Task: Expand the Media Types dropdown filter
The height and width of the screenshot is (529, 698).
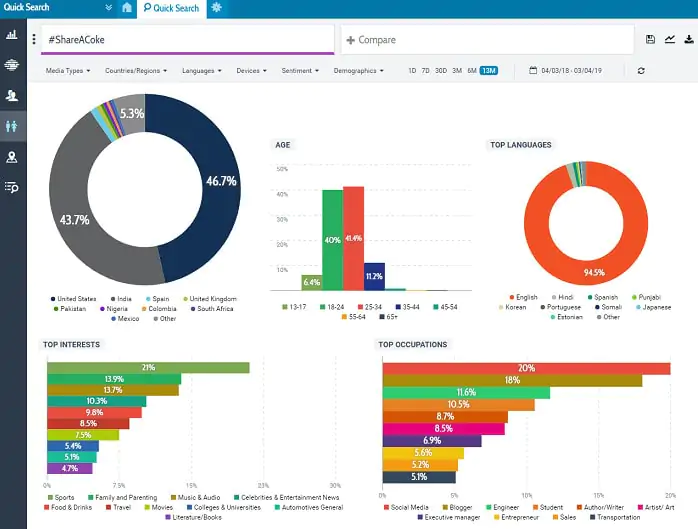Action: (x=68, y=71)
